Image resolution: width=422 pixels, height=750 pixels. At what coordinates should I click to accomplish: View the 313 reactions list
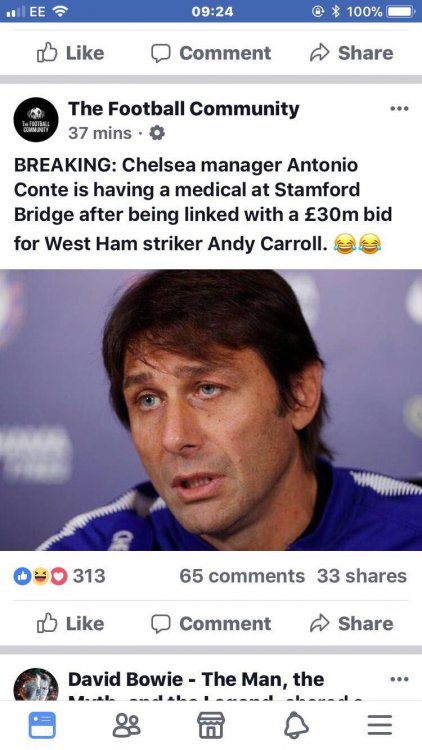59,576
